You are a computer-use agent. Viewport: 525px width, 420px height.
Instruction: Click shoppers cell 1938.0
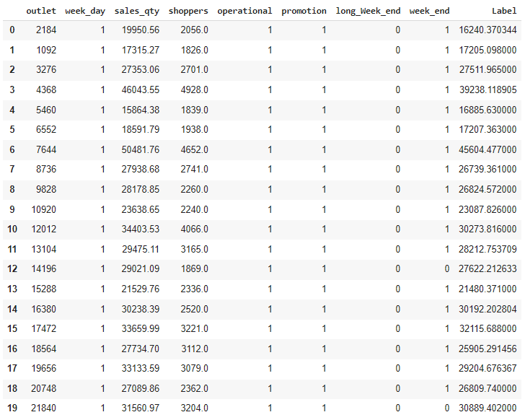195,129
